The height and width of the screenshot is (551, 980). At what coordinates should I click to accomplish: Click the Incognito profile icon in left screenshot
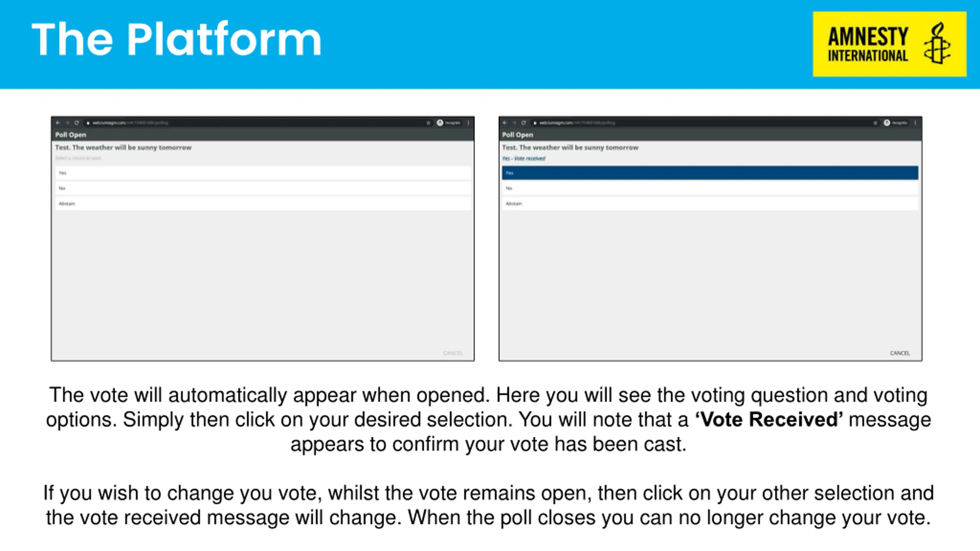440,123
